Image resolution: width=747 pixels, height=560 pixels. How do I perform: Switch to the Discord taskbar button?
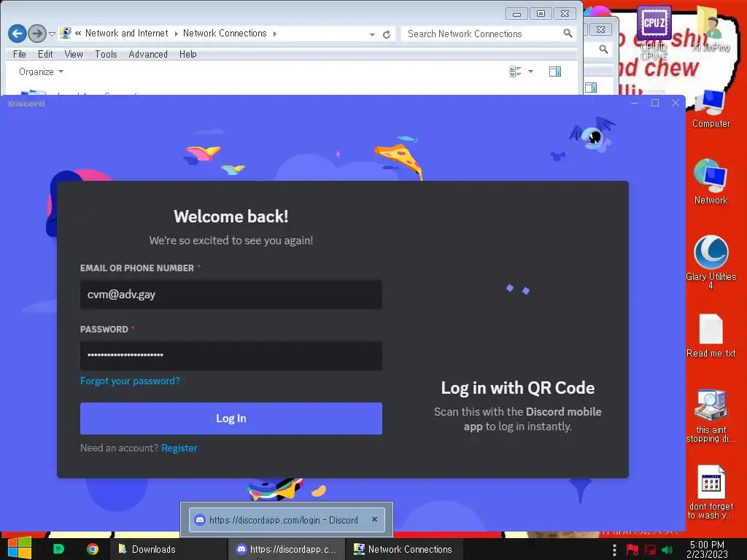287,549
